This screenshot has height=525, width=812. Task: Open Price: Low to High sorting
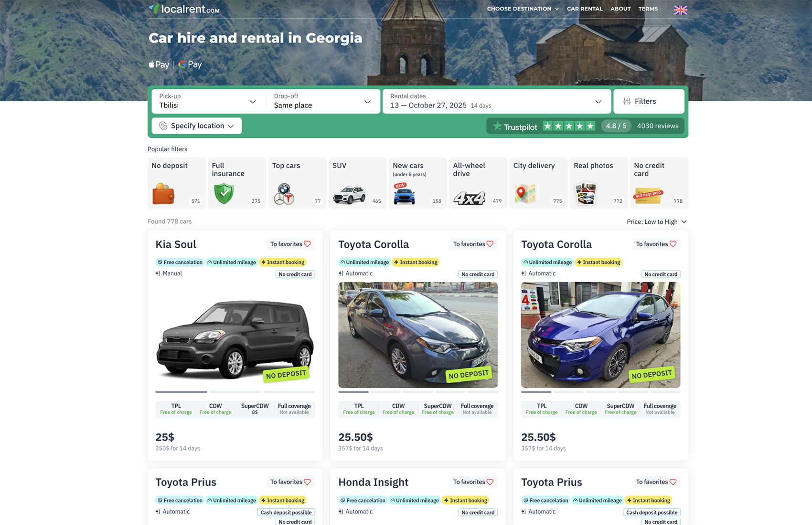point(656,221)
